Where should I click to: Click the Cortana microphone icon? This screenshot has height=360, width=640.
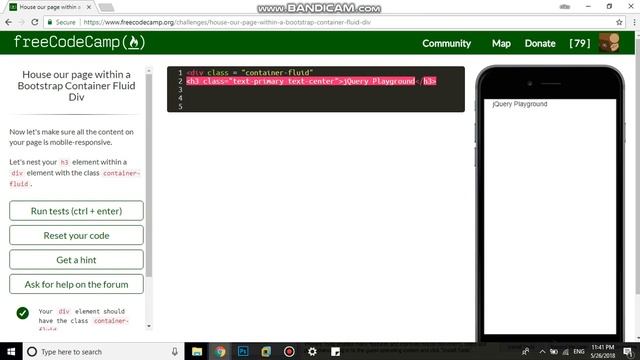(175, 351)
